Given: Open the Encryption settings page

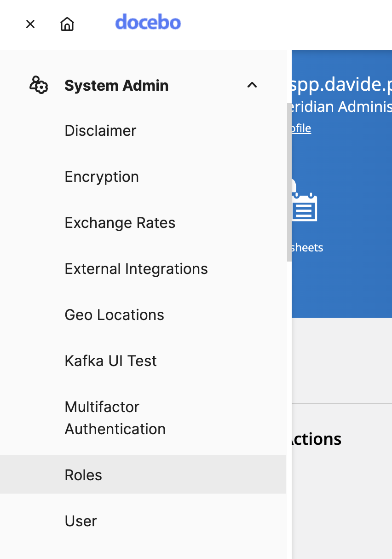Looking at the screenshot, I should (x=102, y=177).
